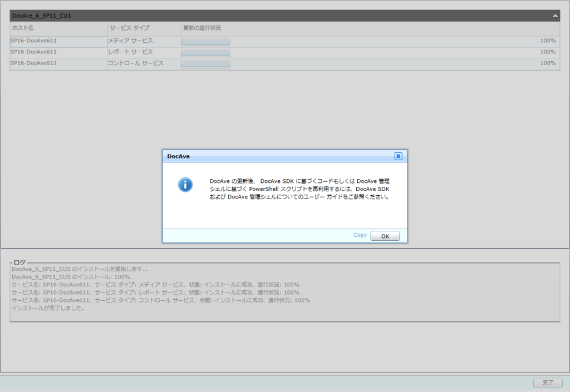Collapse the DocAve_6_SP11_CU3 section arrow
The image size is (570, 392).
(x=555, y=16)
